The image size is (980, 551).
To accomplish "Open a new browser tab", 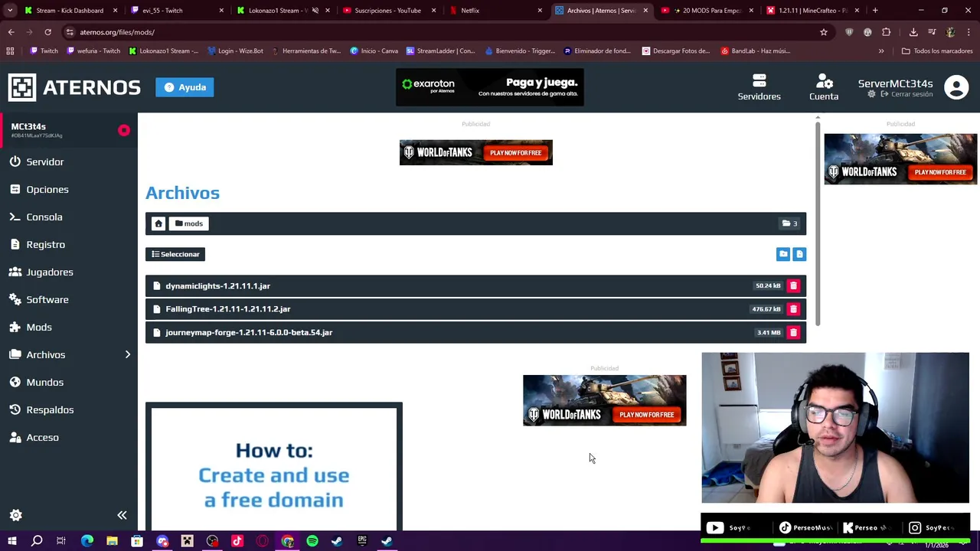I will 875,11.
